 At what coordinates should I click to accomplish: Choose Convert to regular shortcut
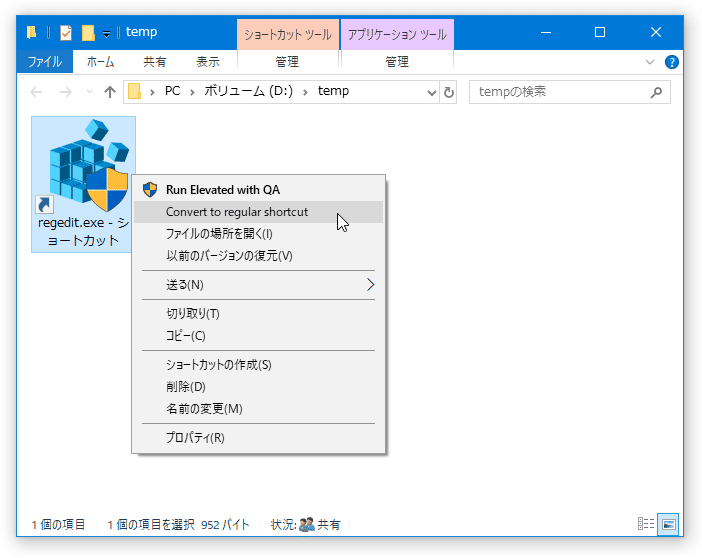pyautogui.click(x=258, y=212)
